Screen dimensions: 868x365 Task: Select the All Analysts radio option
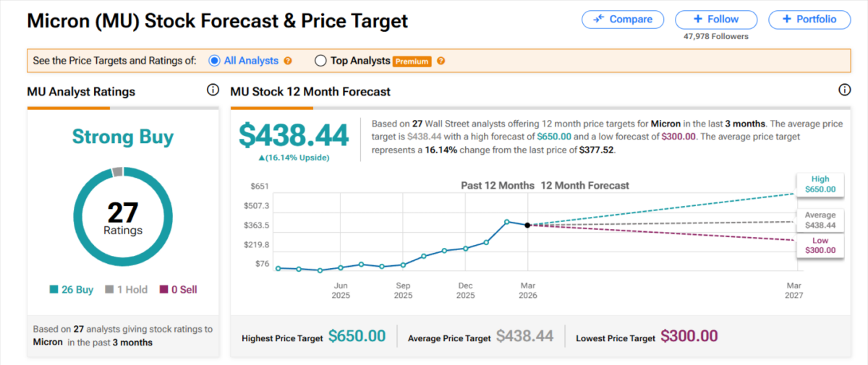[x=214, y=61]
